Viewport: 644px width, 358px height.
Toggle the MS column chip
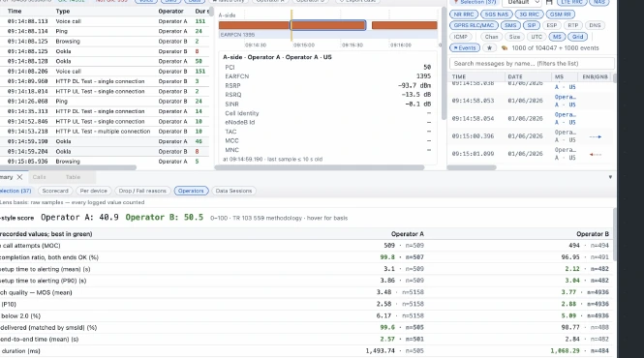coord(557,37)
